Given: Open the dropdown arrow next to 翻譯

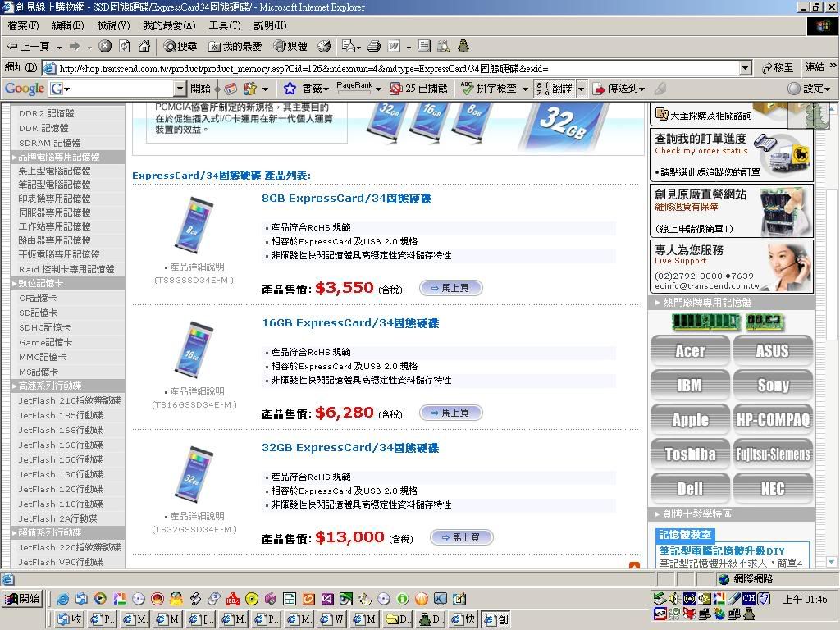Looking at the screenshot, I should [x=582, y=89].
